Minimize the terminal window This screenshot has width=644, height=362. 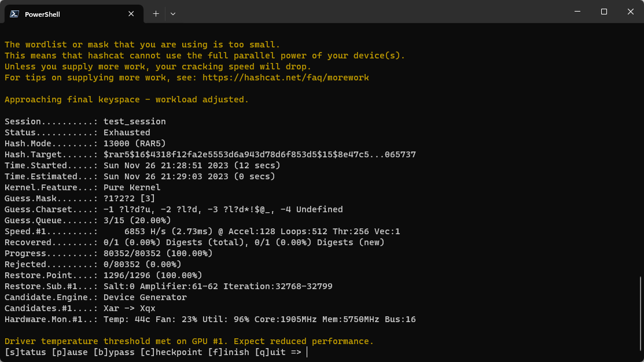coord(577,12)
